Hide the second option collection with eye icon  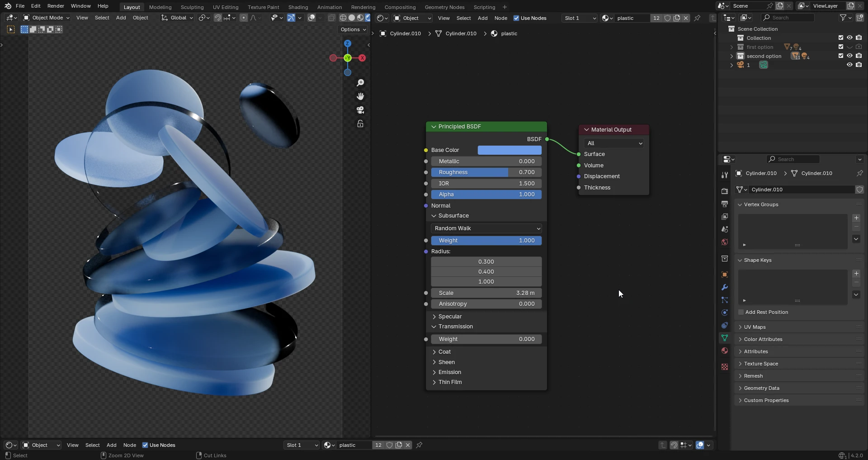click(x=849, y=56)
